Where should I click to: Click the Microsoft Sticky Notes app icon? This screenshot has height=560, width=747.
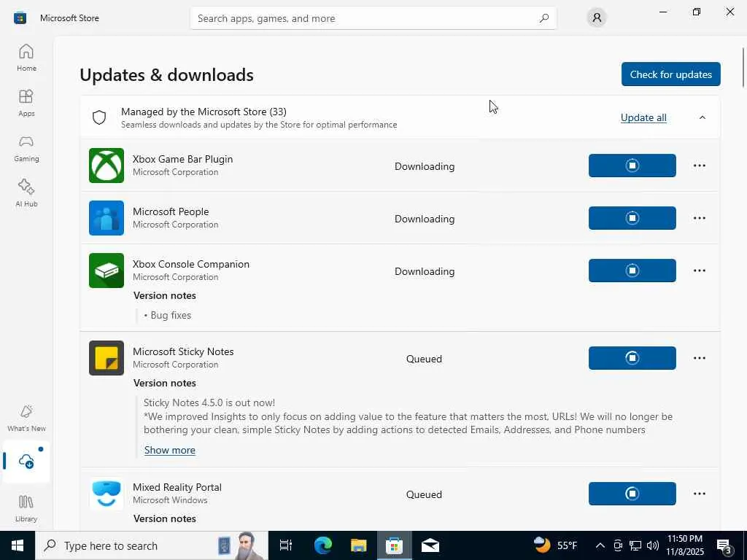(x=107, y=358)
